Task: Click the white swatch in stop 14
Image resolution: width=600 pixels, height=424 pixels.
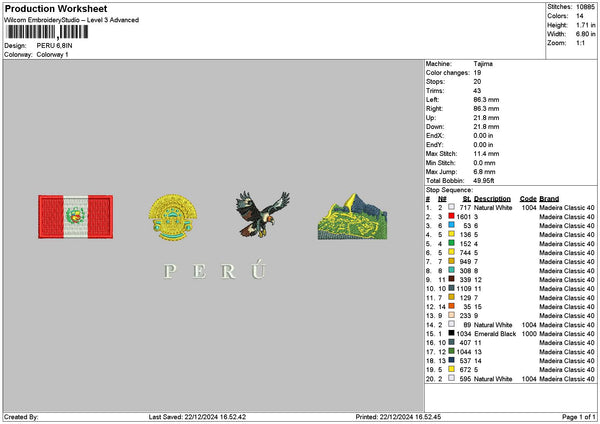Action: pyautogui.click(x=452, y=324)
